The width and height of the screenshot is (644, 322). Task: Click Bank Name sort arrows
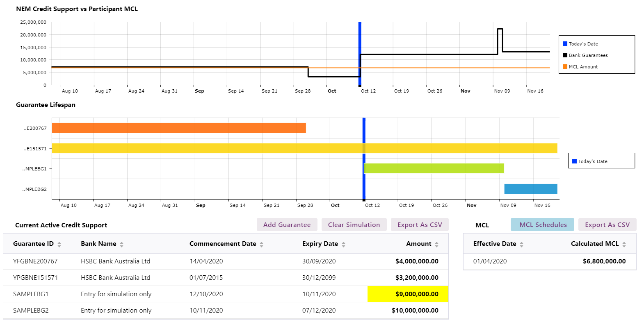coord(121,244)
